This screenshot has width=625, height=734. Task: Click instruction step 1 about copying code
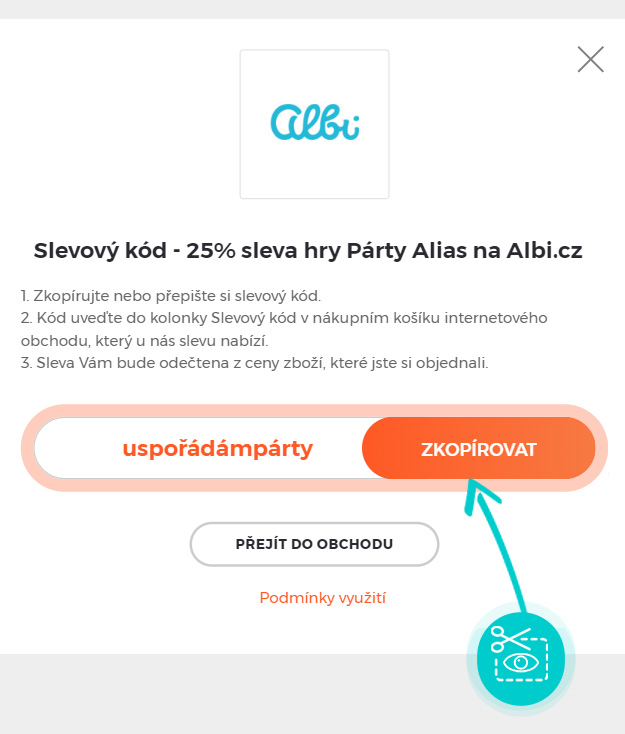(x=171, y=296)
